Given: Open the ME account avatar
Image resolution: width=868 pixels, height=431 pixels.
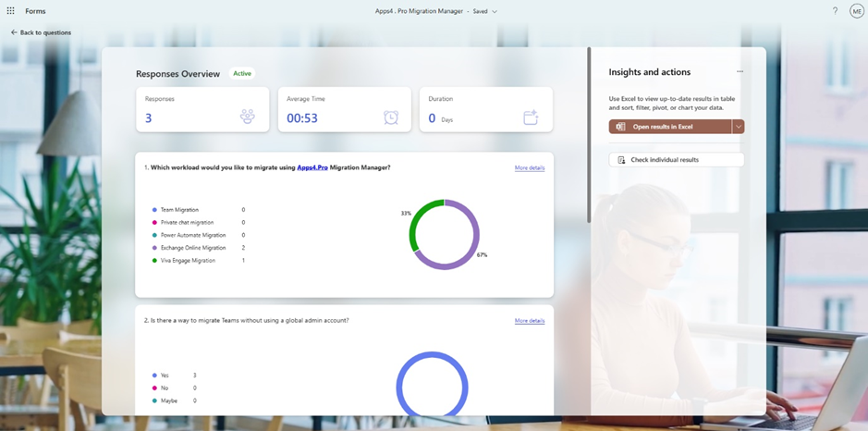Looking at the screenshot, I should [x=856, y=11].
